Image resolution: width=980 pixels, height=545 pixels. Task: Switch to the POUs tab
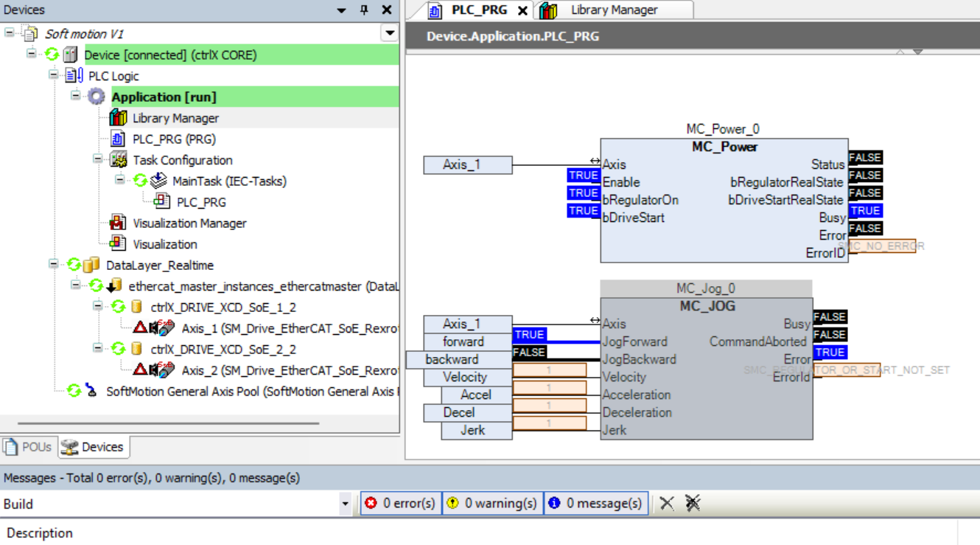(x=28, y=447)
